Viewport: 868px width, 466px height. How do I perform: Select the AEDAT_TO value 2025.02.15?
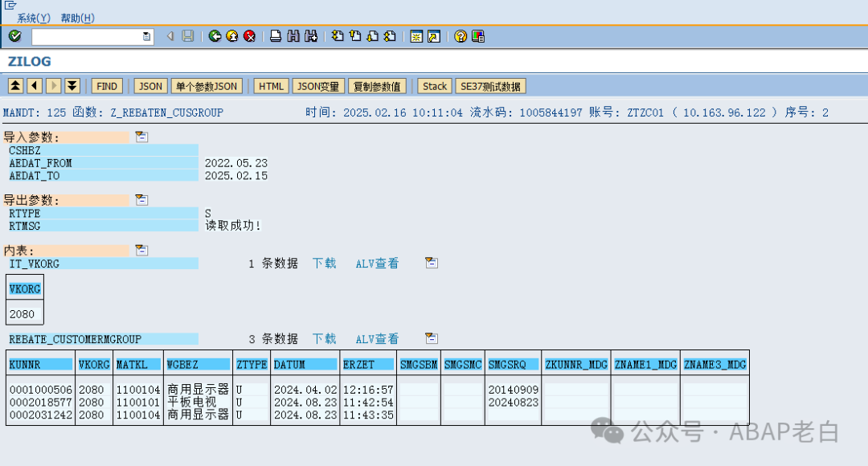tap(236, 176)
